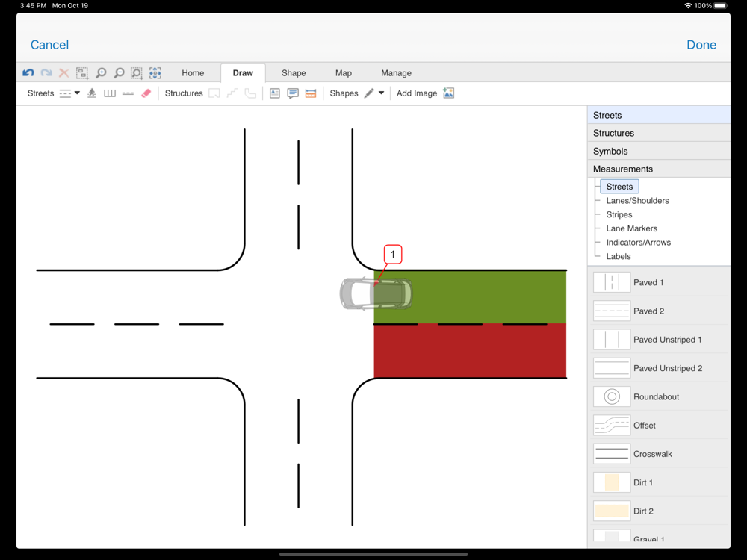Screen dimensions: 747x560
Task: Open the Shapes pencil dropdown arrow
Action: [x=381, y=93]
